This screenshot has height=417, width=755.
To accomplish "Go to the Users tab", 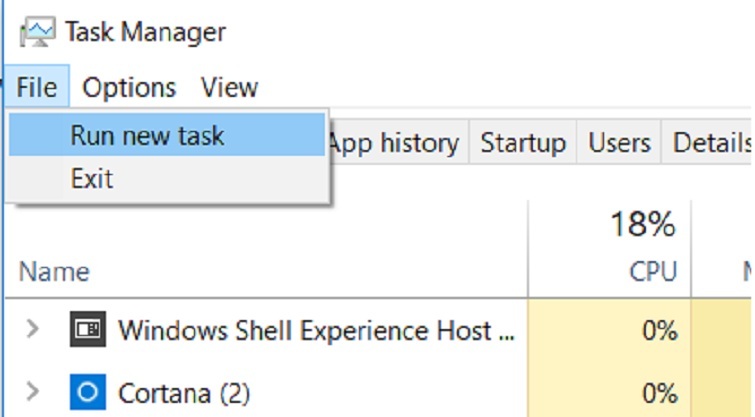I will [619, 143].
